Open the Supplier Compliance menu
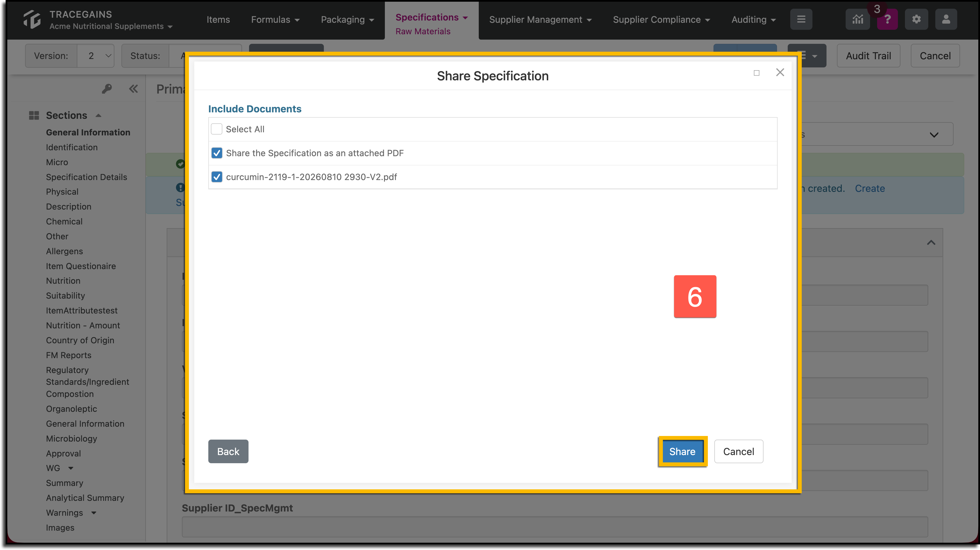This screenshot has width=980, height=550. pos(661,19)
